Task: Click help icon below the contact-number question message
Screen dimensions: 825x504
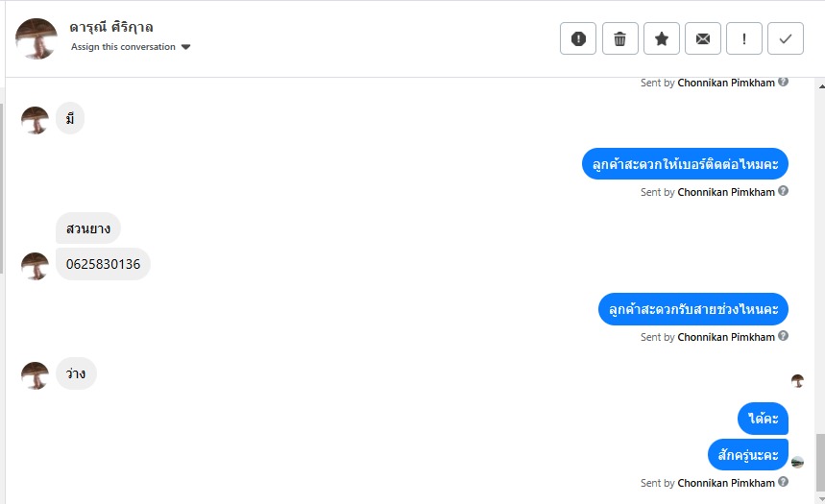Action: (784, 191)
